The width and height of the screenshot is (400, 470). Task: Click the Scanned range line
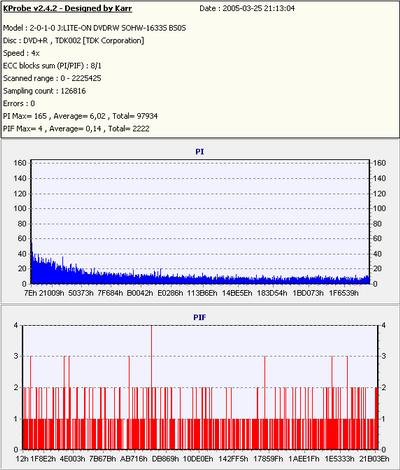point(52,79)
